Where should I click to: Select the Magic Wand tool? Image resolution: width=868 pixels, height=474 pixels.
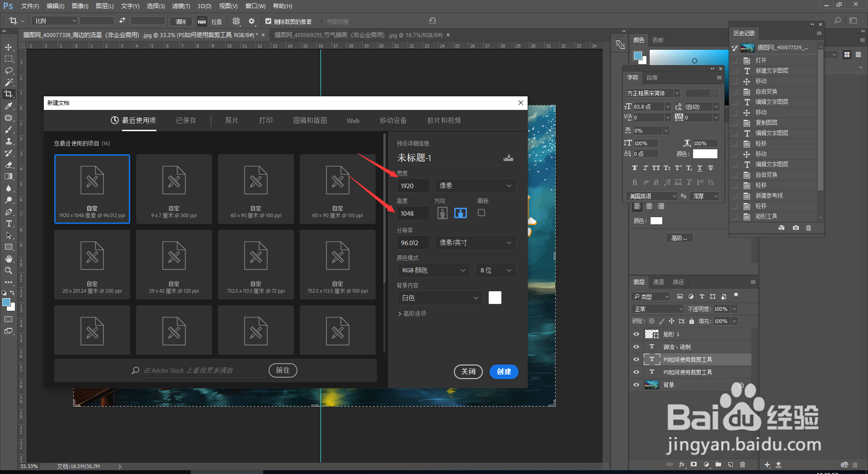point(9,82)
